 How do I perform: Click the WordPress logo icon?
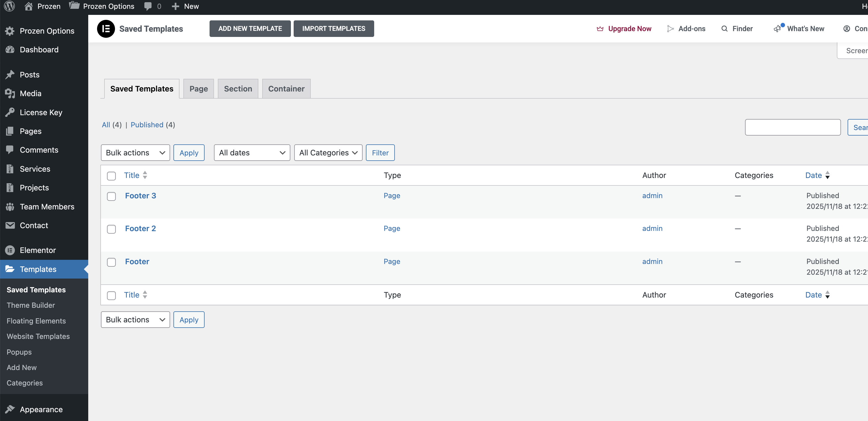[x=9, y=6]
